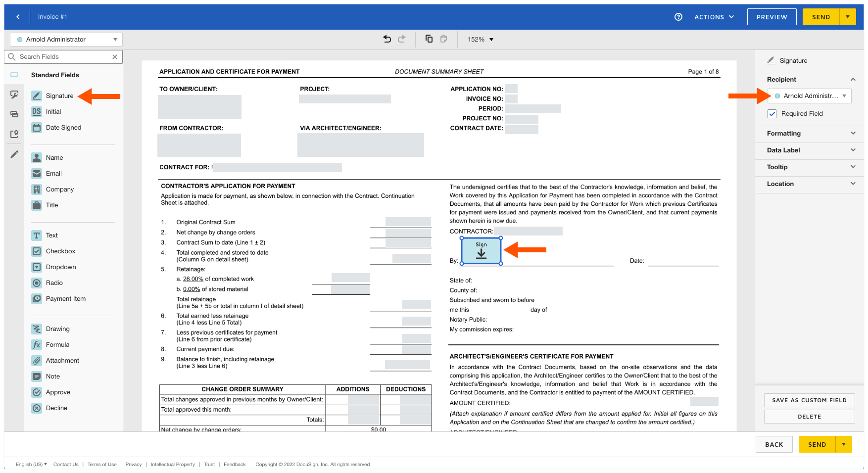Click the PREVIEW button
This screenshot has height=473, width=868.
coord(772,17)
